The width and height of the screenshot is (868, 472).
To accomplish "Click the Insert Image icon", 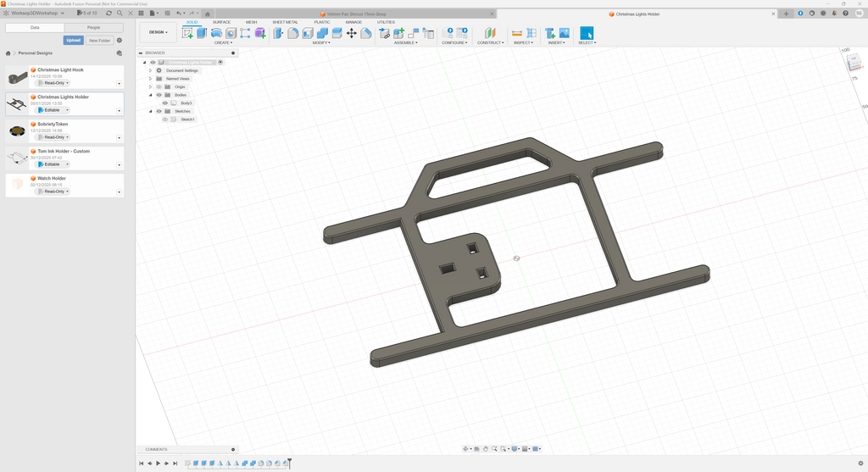I will (564, 33).
